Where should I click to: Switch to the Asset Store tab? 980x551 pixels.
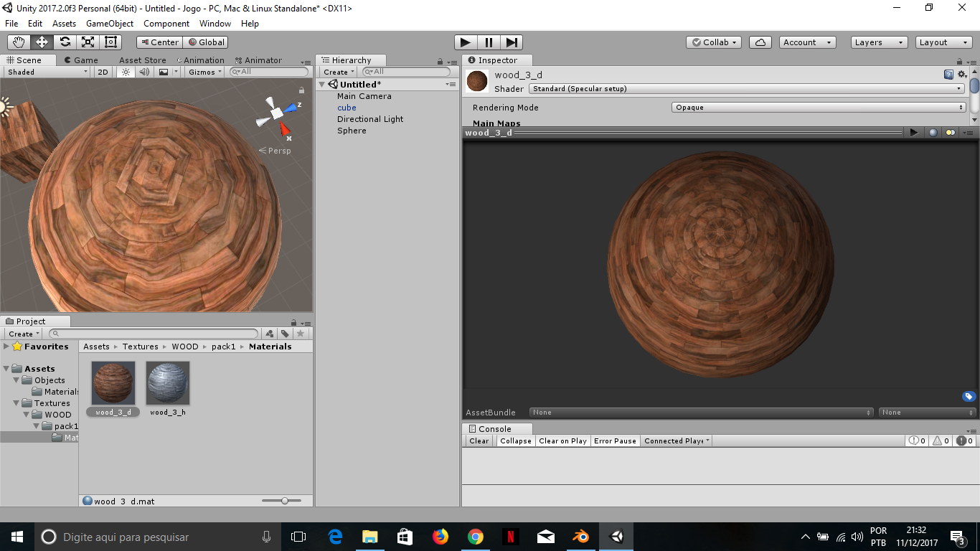tap(142, 60)
